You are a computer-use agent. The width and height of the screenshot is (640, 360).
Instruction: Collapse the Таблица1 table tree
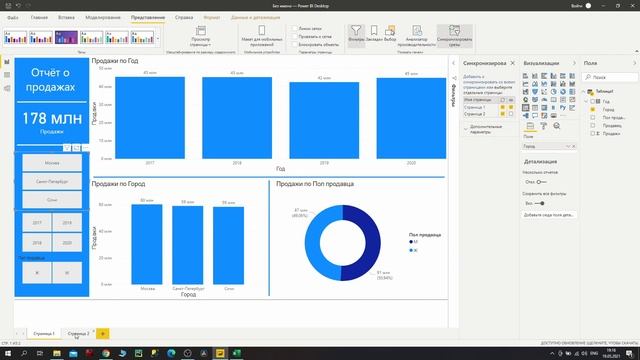pyautogui.click(x=584, y=91)
